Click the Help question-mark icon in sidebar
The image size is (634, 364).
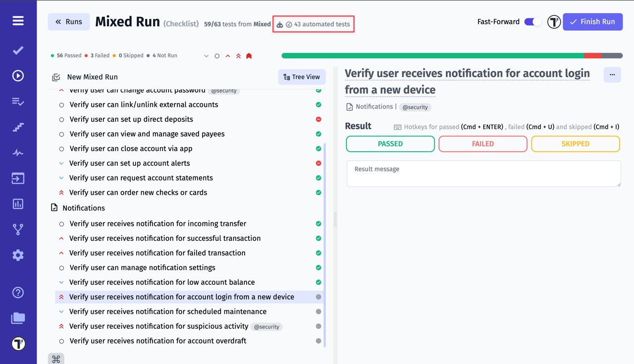click(x=18, y=292)
